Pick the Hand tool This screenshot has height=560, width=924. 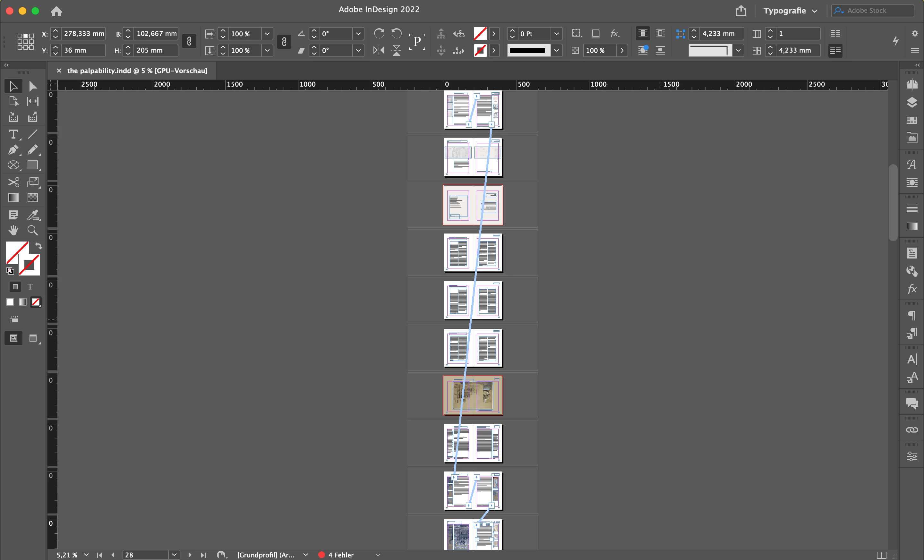coord(13,230)
